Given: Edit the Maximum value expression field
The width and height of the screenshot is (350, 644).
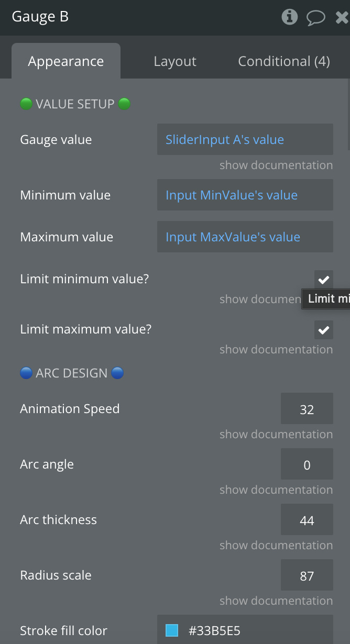Looking at the screenshot, I should pos(245,237).
